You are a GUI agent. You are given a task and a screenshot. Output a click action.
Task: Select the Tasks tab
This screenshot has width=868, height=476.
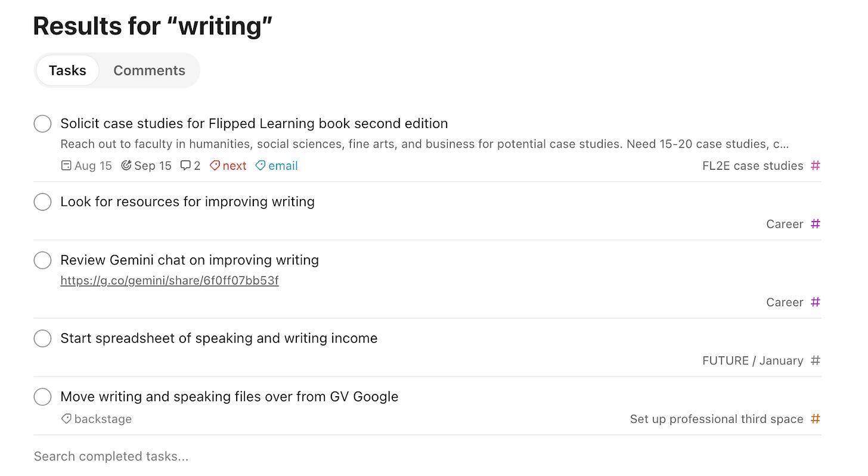tap(67, 70)
